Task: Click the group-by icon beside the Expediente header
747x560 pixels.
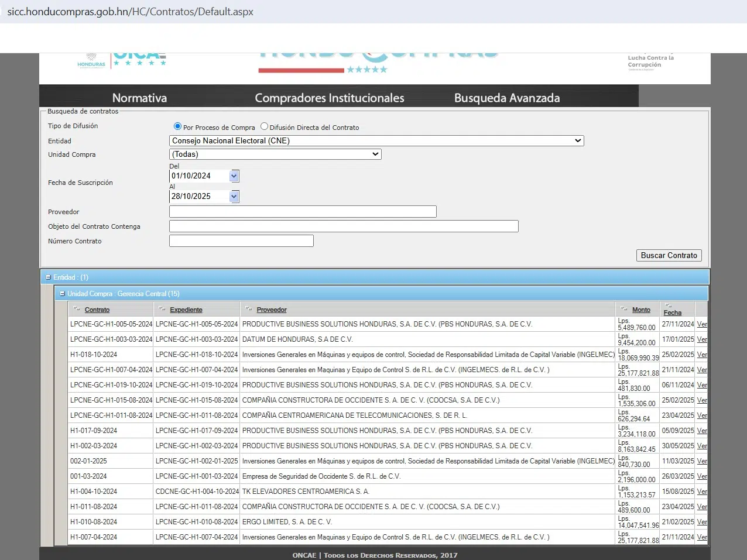Action: [162, 308]
